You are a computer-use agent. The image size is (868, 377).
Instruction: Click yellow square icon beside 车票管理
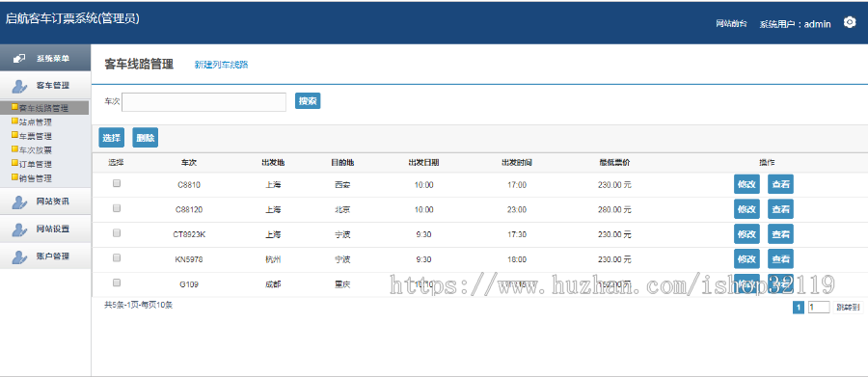tap(14, 135)
